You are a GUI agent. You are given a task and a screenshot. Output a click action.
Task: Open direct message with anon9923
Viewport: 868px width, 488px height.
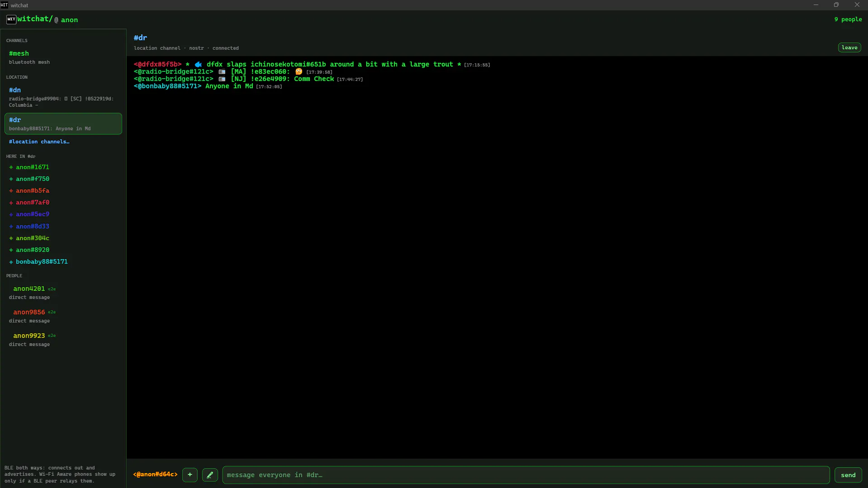[x=63, y=340]
